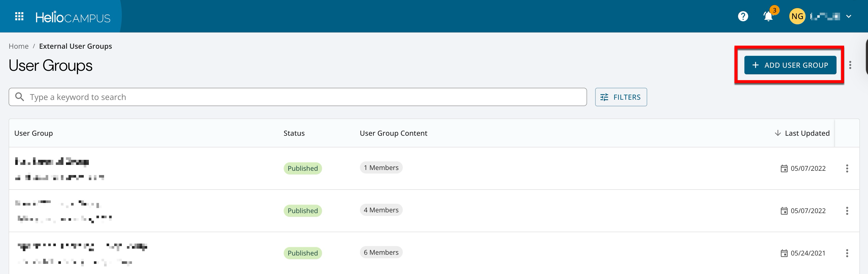Image resolution: width=868 pixels, height=274 pixels.
Task: Open row menu for 6 Members group
Action: (x=847, y=253)
